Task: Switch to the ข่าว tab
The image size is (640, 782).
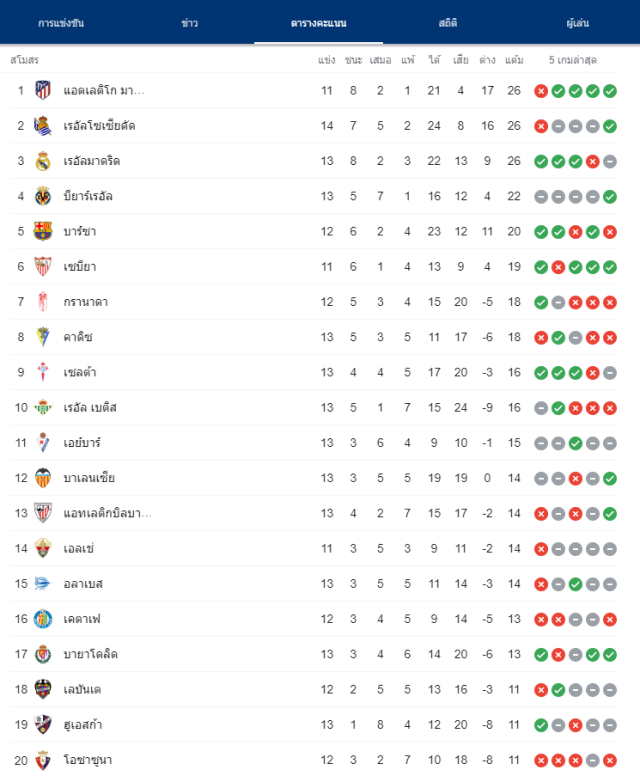Action: (190, 23)
